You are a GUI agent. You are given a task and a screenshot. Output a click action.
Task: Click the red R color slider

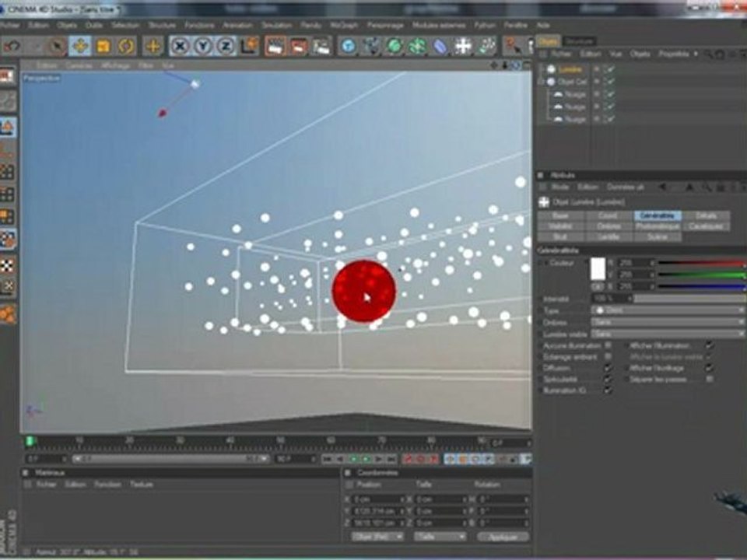[701, 263]
